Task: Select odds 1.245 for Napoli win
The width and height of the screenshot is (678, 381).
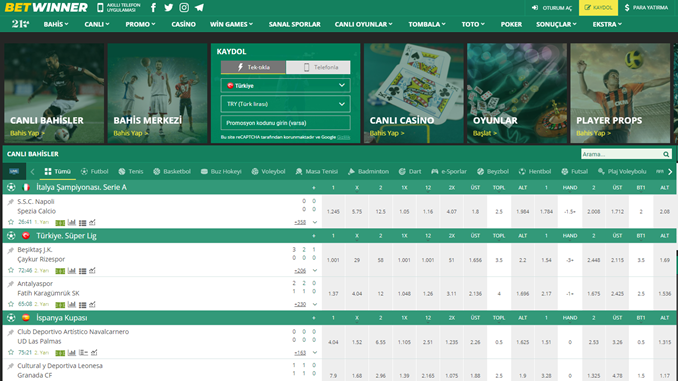Action: (333, 211)
